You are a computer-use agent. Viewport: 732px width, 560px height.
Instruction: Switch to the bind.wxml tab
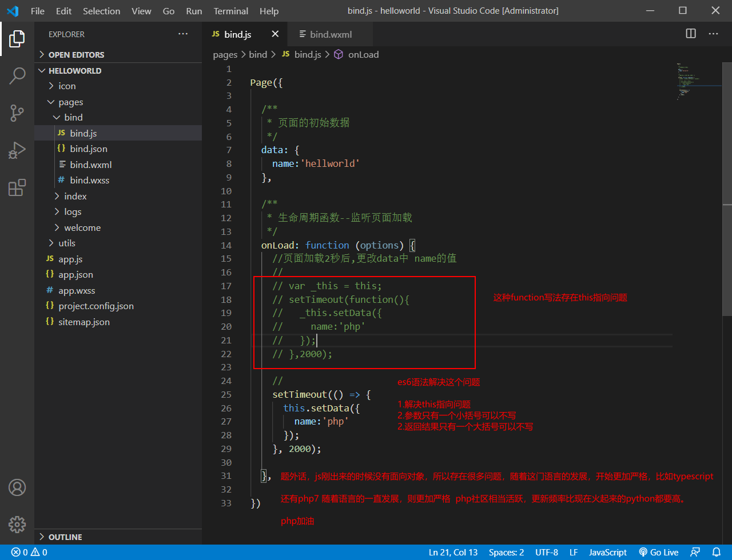pyautogui.click(x=330, y=34)
